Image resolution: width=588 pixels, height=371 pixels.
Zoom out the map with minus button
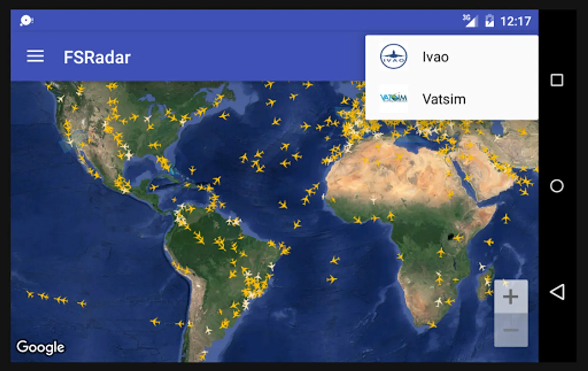[x=511, y=330]
